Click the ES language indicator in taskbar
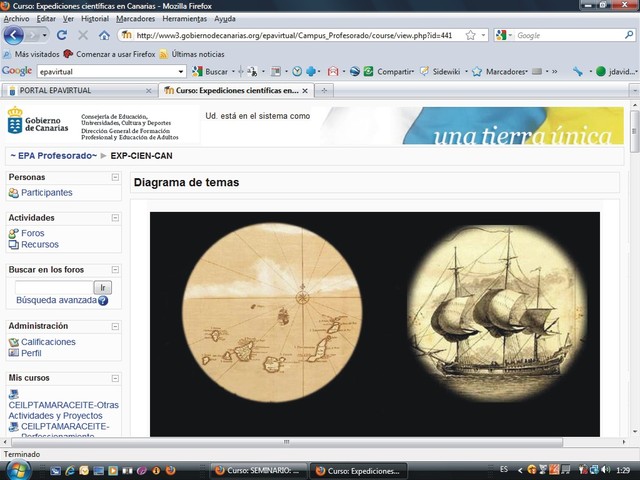Screen dimensions: 640x480 (x=504, y=470)
